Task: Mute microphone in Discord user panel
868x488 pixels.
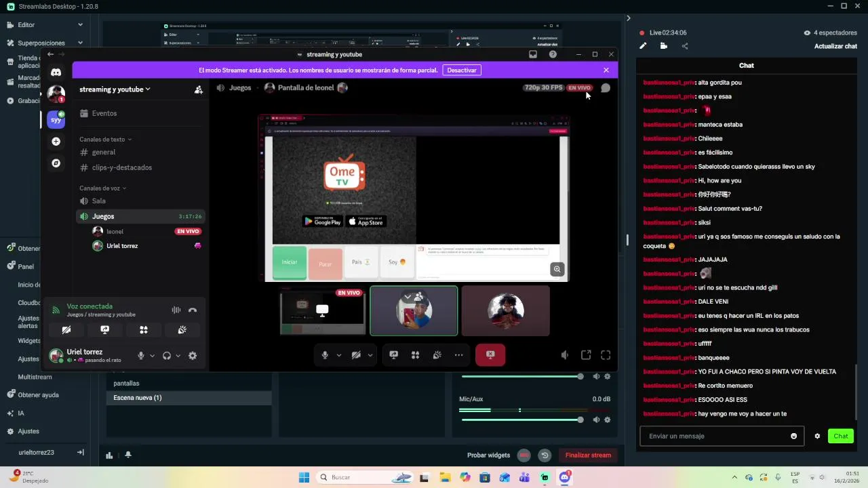Action: (141, 356)
